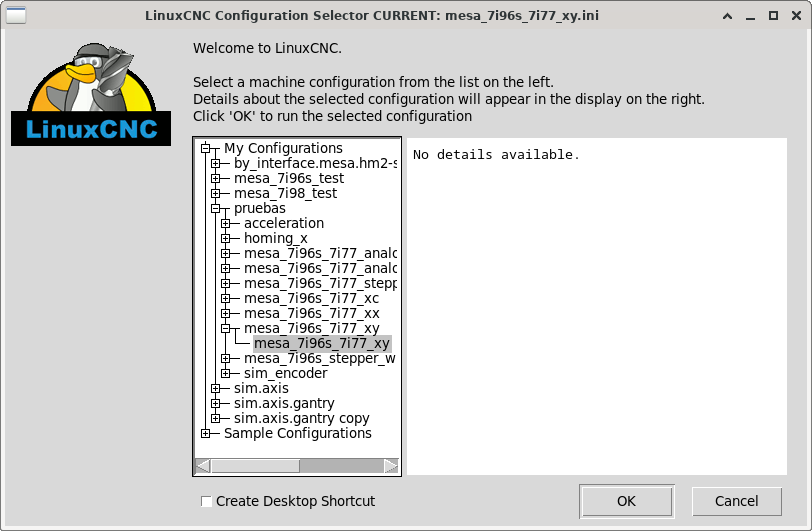Enable the Create Desktop Shortcut checkbox
Image resolution: width=812 pixels, height=531 pixels.
[206, 501]
